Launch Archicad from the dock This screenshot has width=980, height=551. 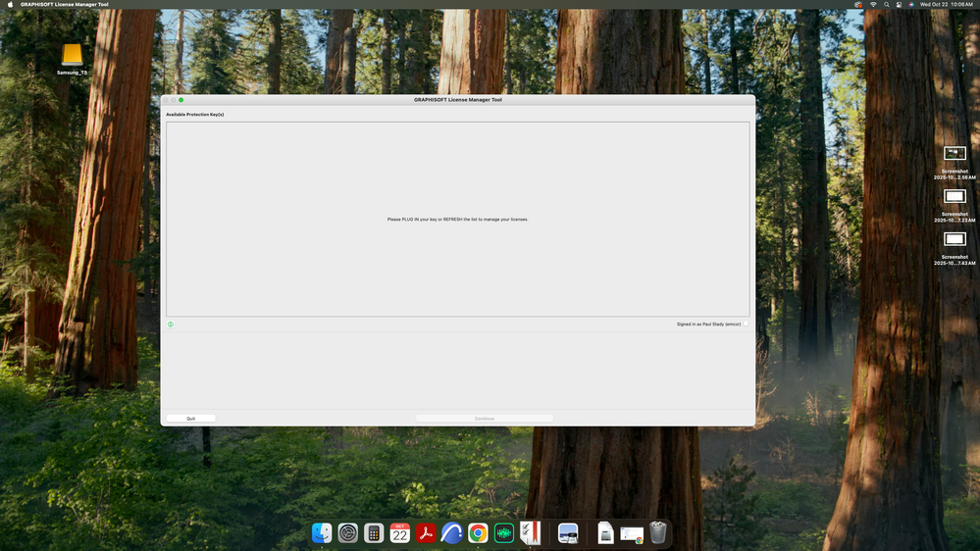pos(452,533)
